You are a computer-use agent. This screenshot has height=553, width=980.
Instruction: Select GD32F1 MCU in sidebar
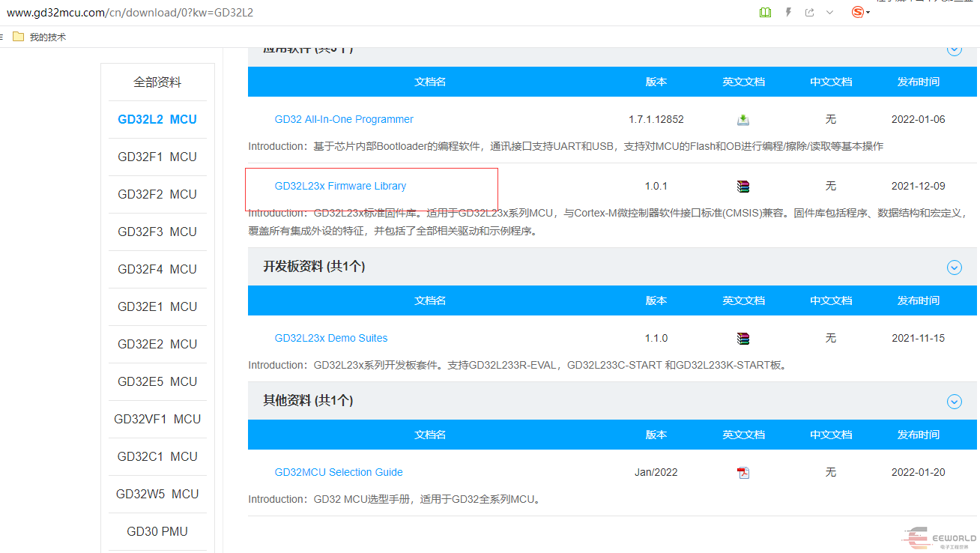[157, 157]
